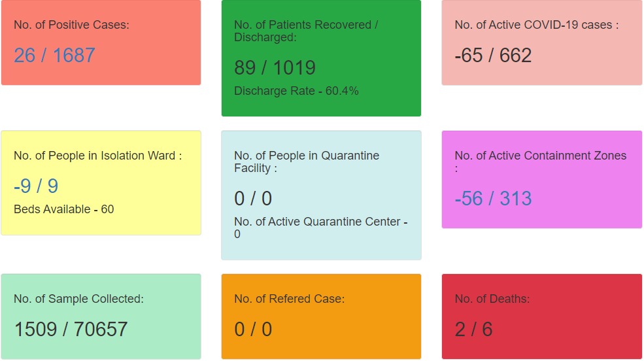
Task: Click the 'No. of Positive Cases' label
Action: coord(71,25)
